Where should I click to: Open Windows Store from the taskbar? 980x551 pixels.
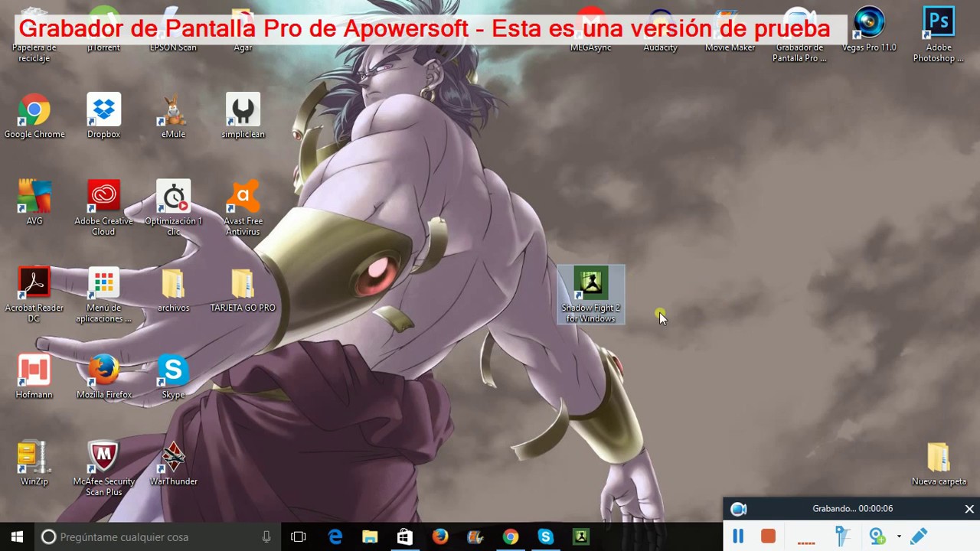coord(405,536)
